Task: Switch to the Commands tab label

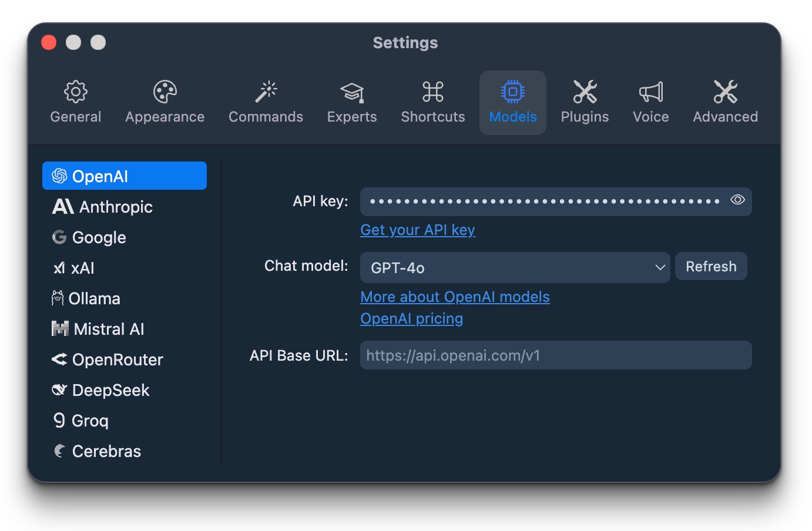Action: click(266, 117)
